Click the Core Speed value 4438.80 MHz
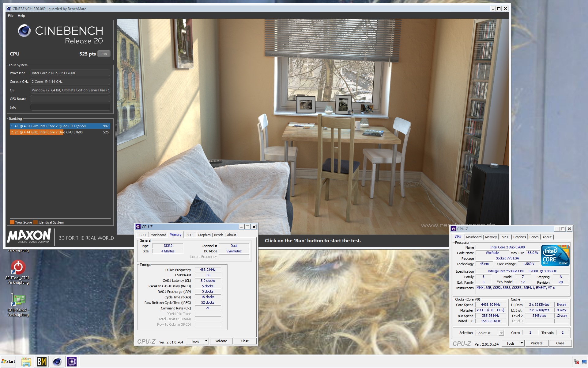Screen dimensions: 588x368 (491, 305)
